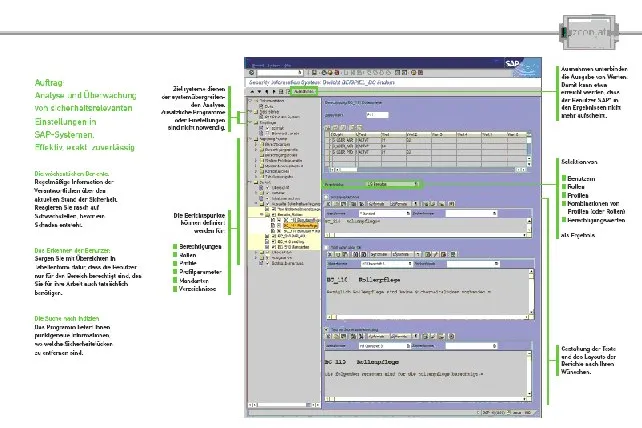The width and height of the screenshot is (642, 428).
Task: Click the green Back arrow icon
Action: [324, 72]
